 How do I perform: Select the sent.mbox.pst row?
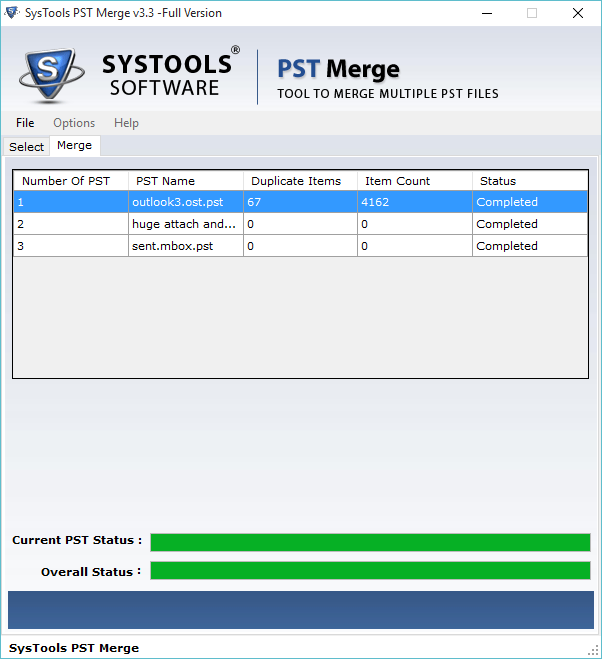(x=301, y=245)
